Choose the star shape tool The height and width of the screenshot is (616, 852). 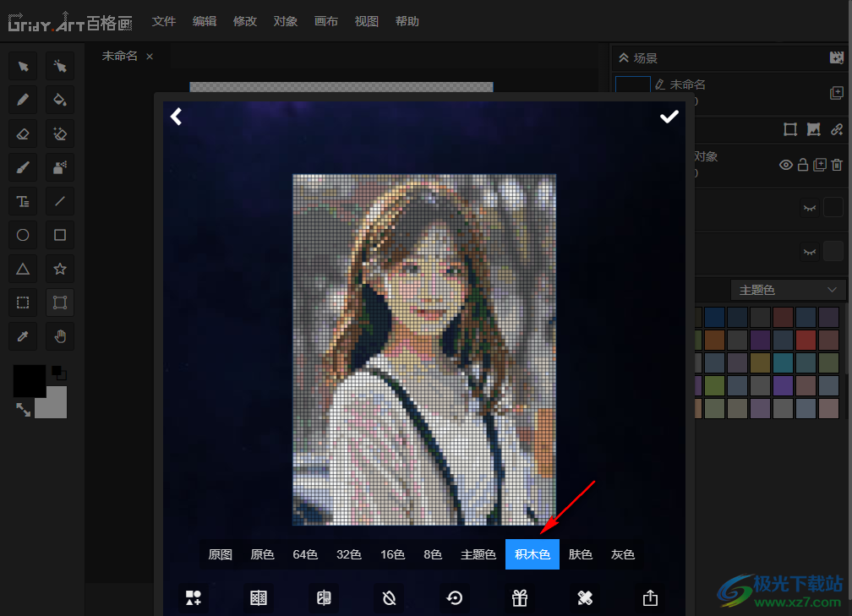click(x=60, y=269)
